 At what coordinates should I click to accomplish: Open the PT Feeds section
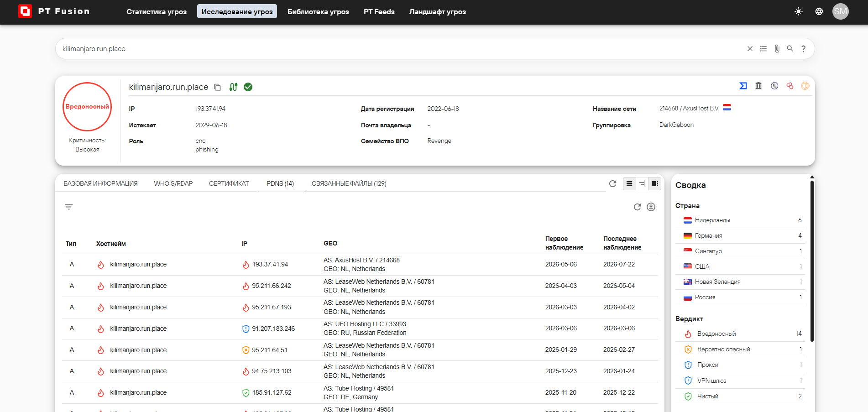pos(379,11)
